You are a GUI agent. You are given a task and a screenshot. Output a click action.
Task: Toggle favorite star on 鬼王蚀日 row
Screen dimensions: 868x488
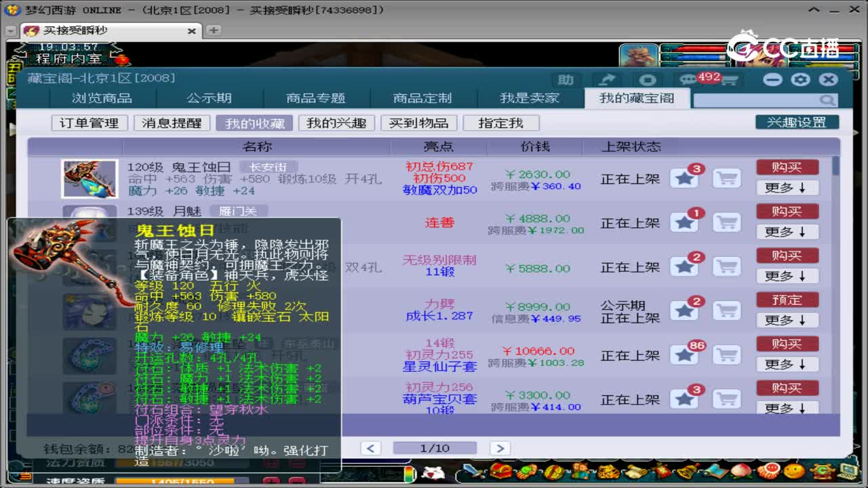[684, 178]
